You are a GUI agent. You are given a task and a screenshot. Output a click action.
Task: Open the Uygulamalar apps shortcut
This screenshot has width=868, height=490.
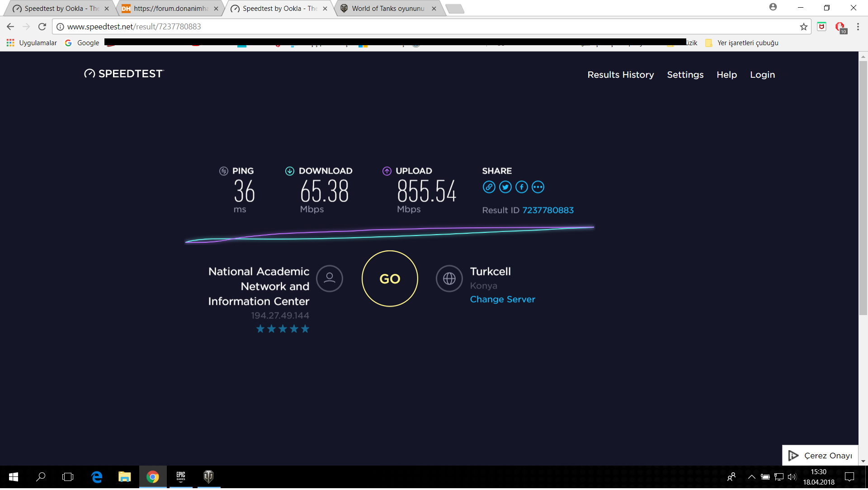[x=32, y=43]
